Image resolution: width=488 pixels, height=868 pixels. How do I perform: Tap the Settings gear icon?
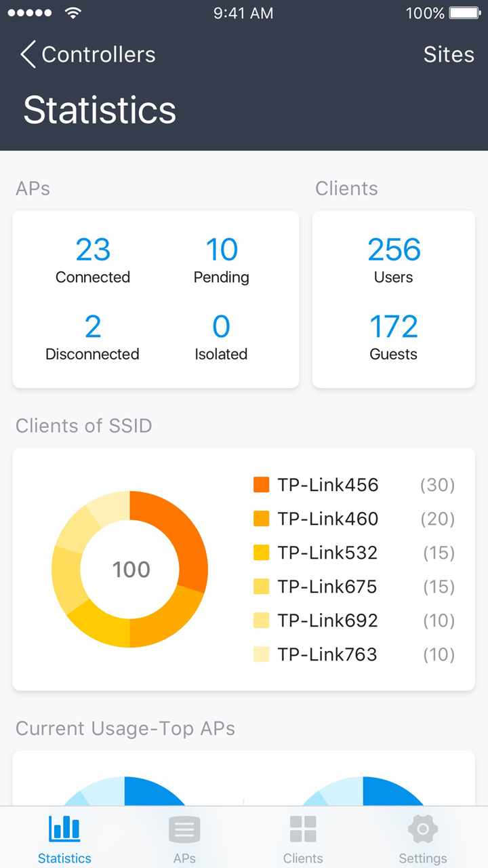click(423, 829)
